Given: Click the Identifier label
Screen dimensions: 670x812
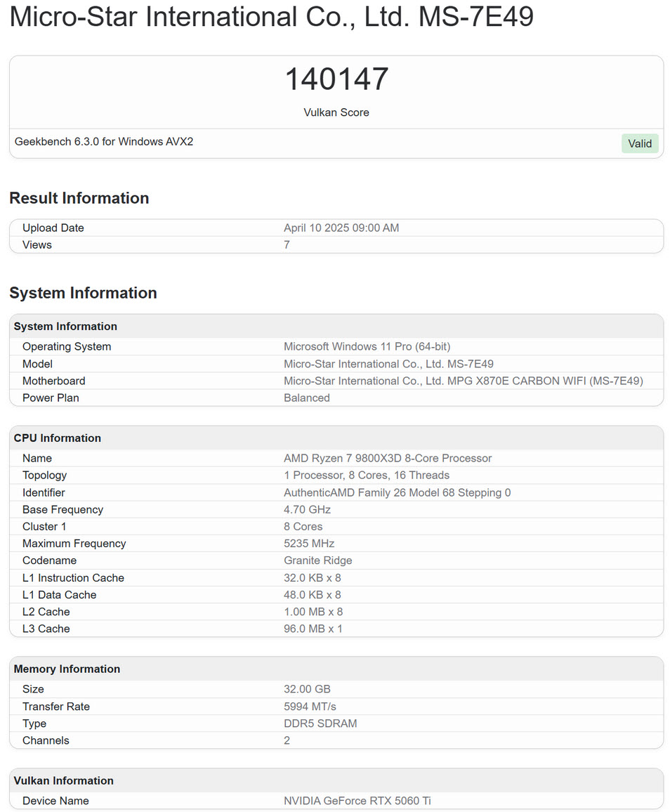Looking at the screenshot, I should [44, 492].
